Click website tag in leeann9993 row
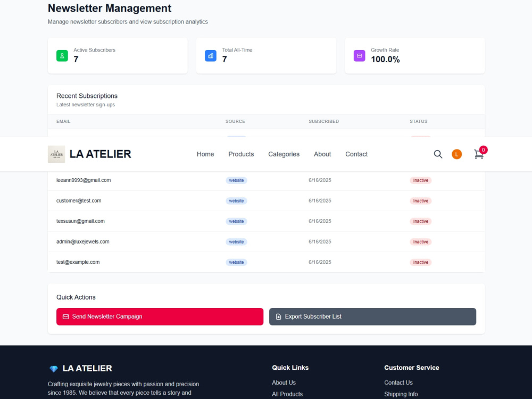Image resolution: width=532 pixels, height=399 pixels. 237,180
